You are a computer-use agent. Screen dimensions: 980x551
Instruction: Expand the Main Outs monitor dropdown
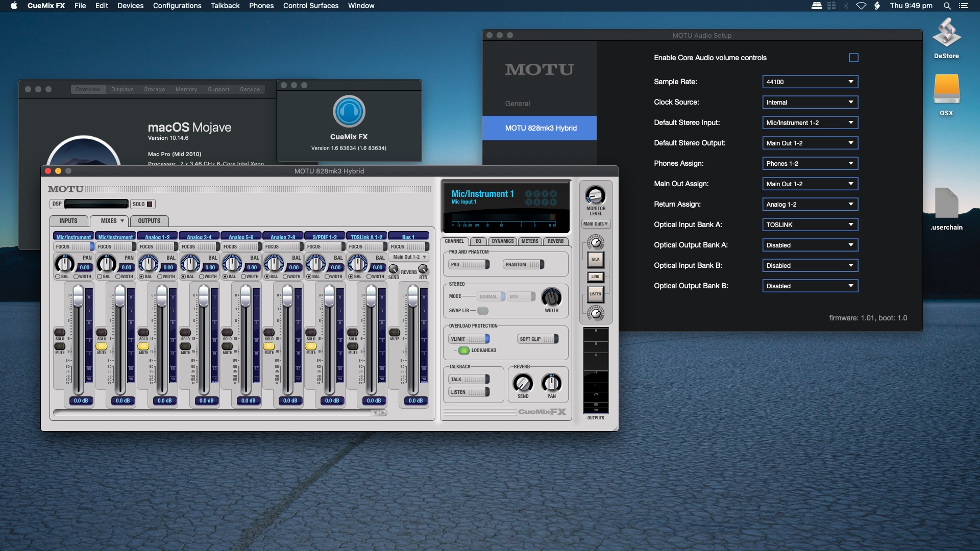tap(596, 224)
